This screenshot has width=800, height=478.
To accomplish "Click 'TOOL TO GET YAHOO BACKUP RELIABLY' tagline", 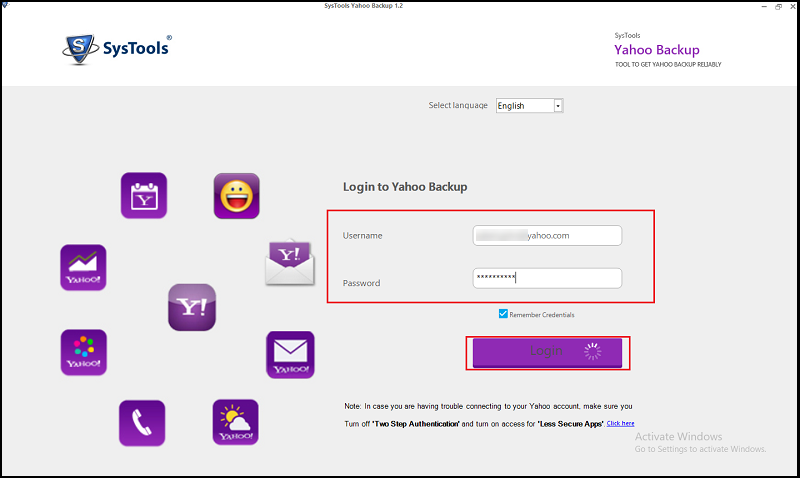I will pyautogui.click(x=668, y=65).
